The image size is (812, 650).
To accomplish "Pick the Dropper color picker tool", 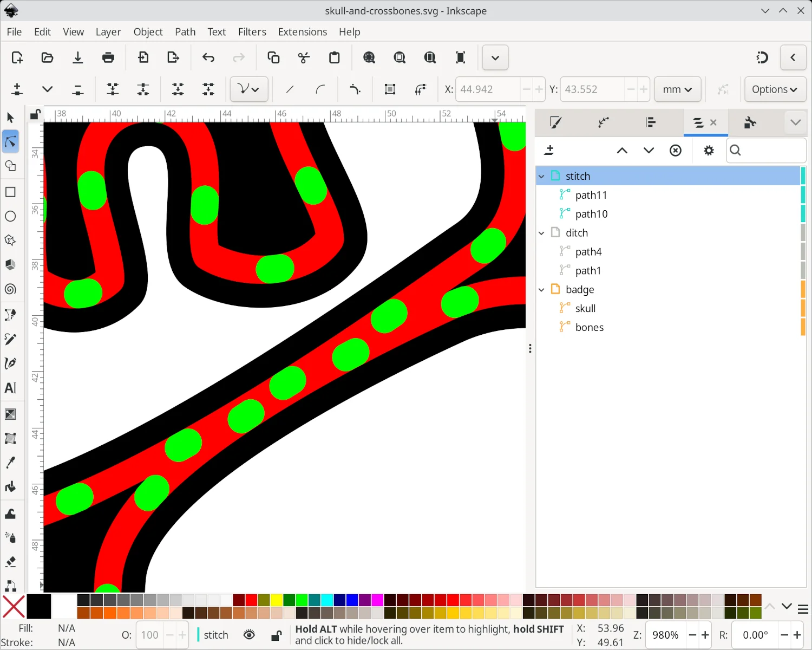I will [x=10, y=463].
